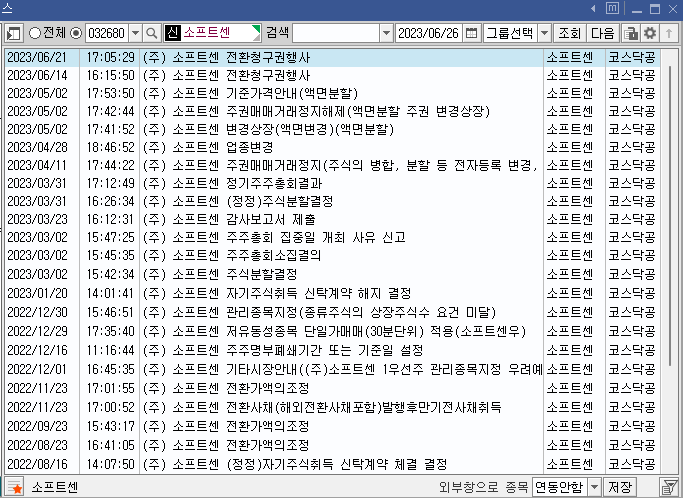Click the 조회 button
The width and height of the screenshot is (683, 498).
pyautogui.click(x=569, y=33)
